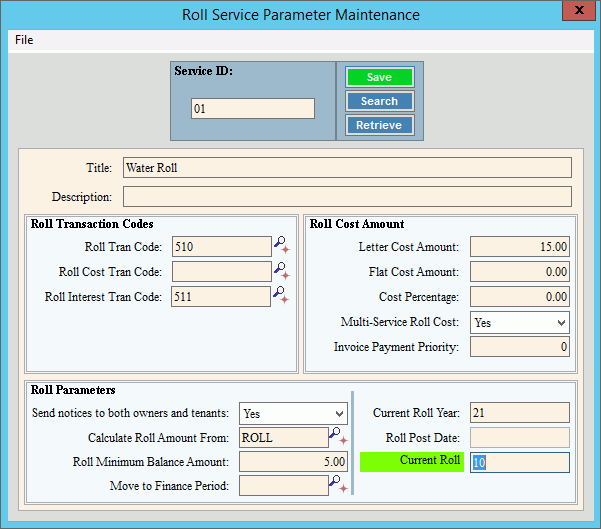Click the empty Description field

point(347,197)
